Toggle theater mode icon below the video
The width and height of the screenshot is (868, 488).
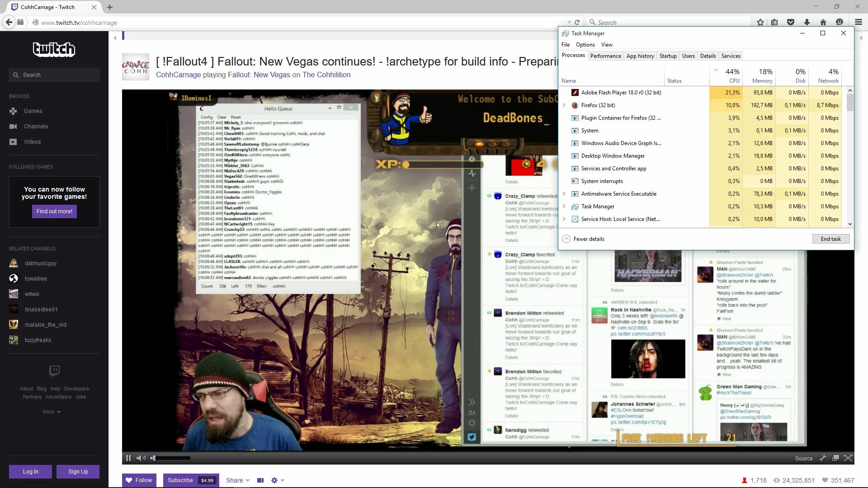tap(260, 480)
